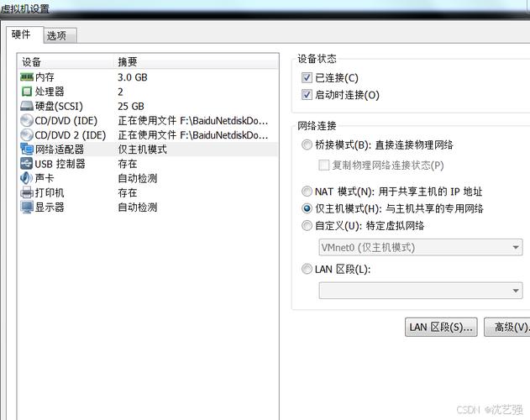Image resolution: width=530 pixels, height=420 pixels.
Task: Expand the LAN 区段 dropdown list
Action: coord(420,290)
